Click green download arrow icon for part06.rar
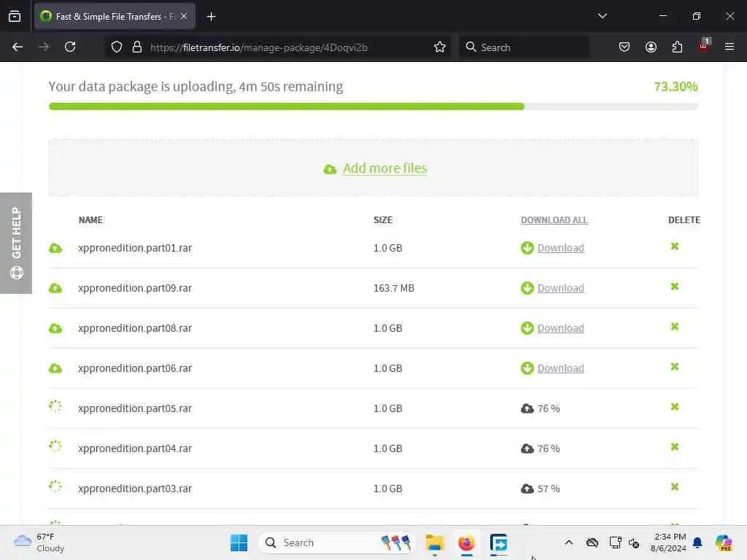747x560 pixels. coord(527,368)
